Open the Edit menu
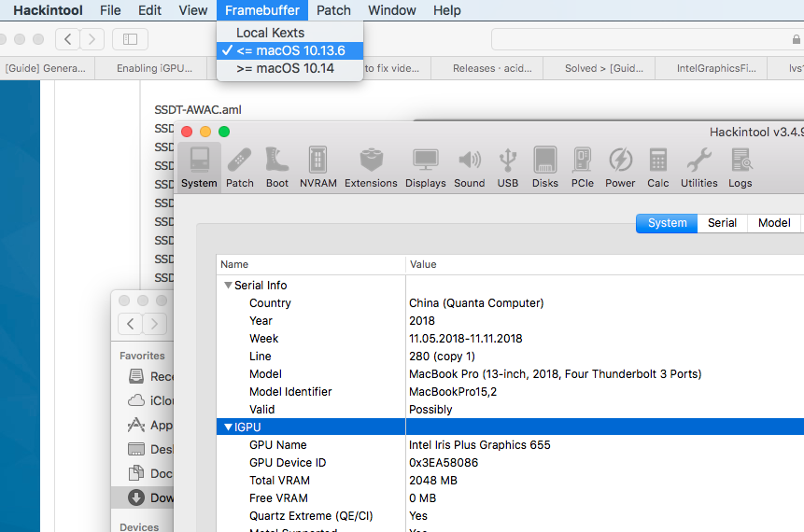 tap(149, 10)
